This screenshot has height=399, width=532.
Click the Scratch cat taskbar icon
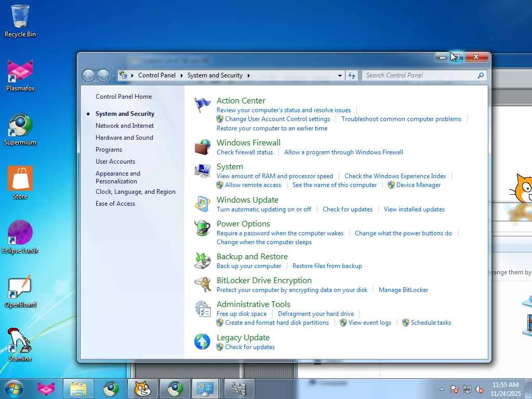(x=142, y=389)
